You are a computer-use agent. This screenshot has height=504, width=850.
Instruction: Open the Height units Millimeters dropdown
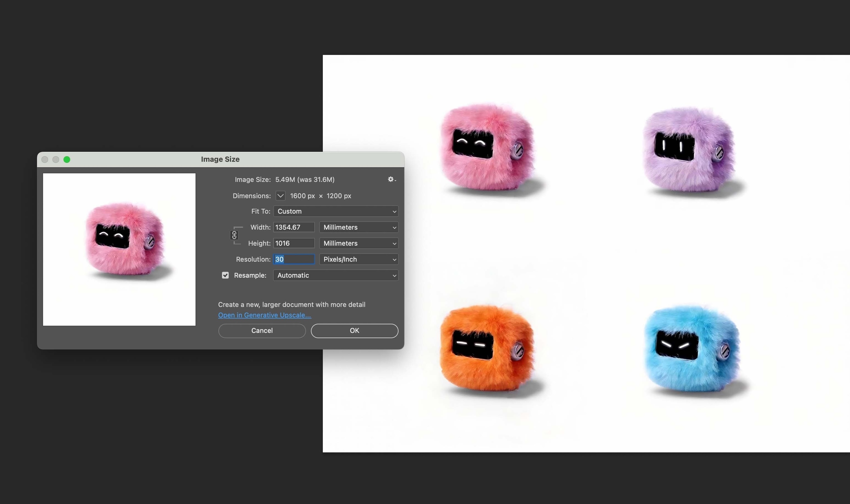tap(358, 243)
